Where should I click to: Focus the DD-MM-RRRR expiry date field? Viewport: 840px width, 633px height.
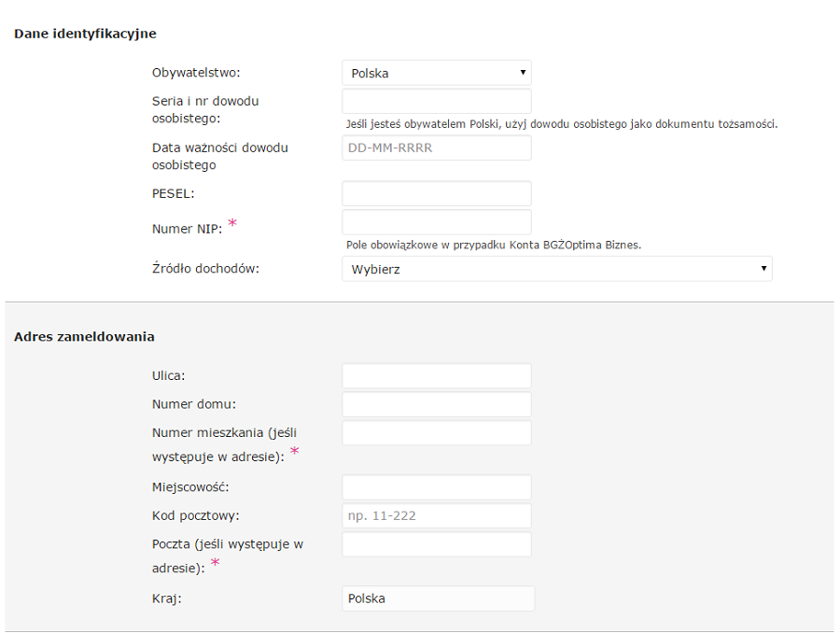coord(437,148)
